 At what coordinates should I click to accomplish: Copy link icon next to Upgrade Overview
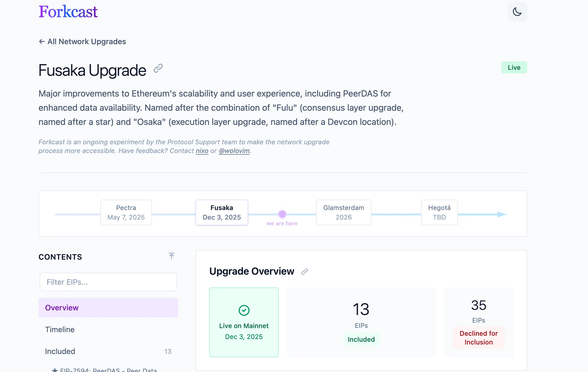click(304, 272)
